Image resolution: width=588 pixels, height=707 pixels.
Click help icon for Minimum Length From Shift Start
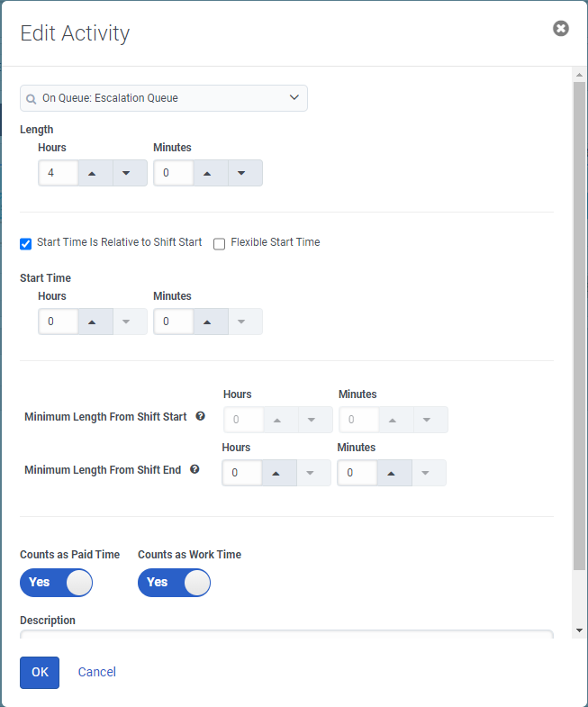click(x=200, y=416)
